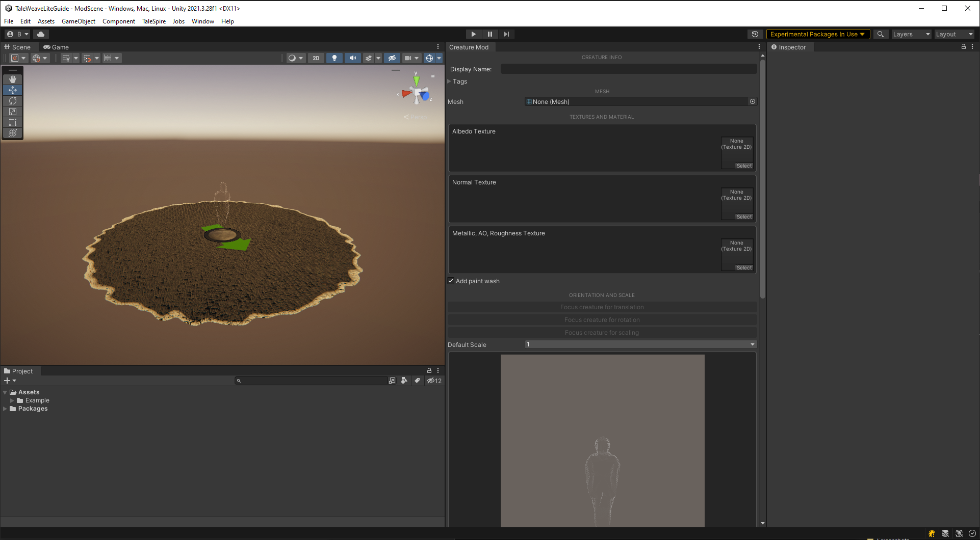Switch to the Game tab
980x540 pixels.
pos(56,47)
